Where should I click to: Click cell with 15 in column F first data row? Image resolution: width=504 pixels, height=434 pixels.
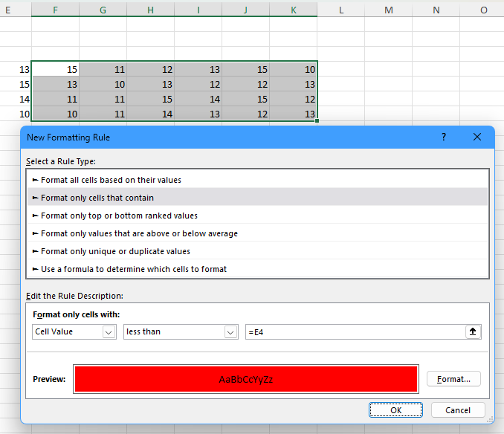point(55,69)
